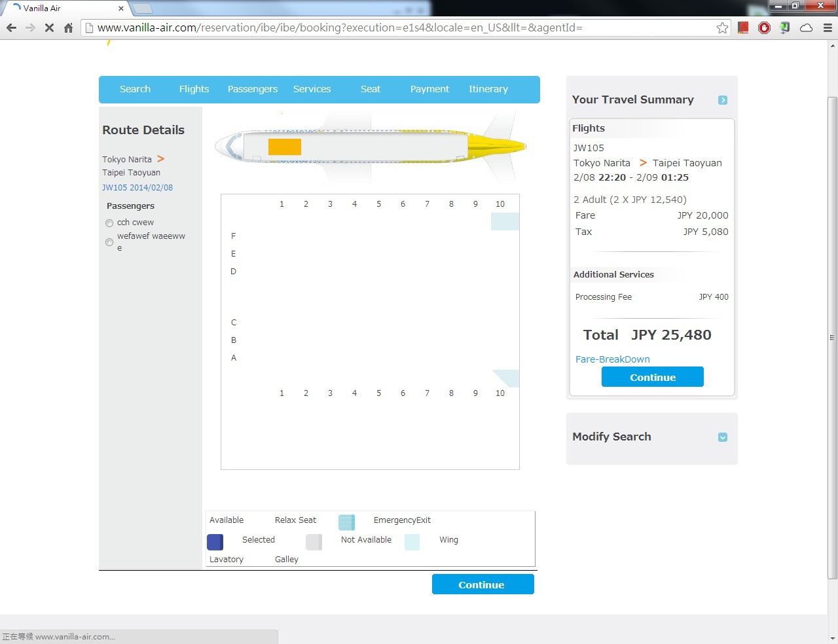Click the page vertical scrollbar
This screenshot has width=838, height=644.
click(832, 338)
